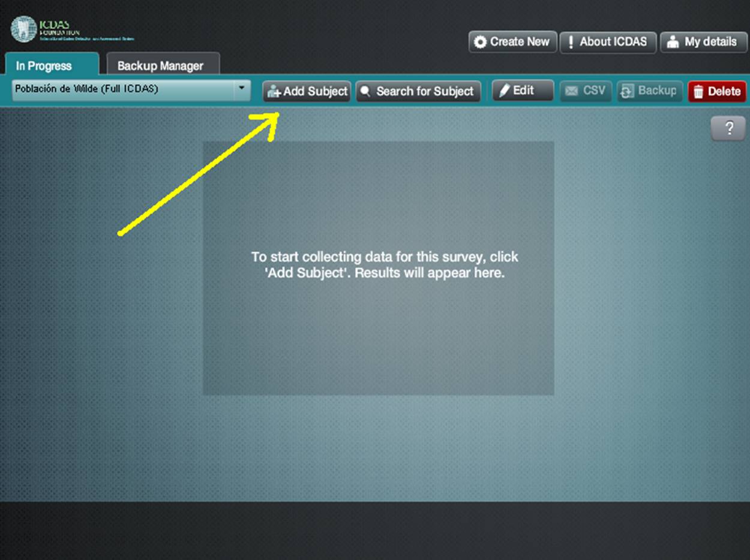The image size is (750, 560).
Task: Click the magnifier icon on Search for Subject
Action: pos(365,92)
